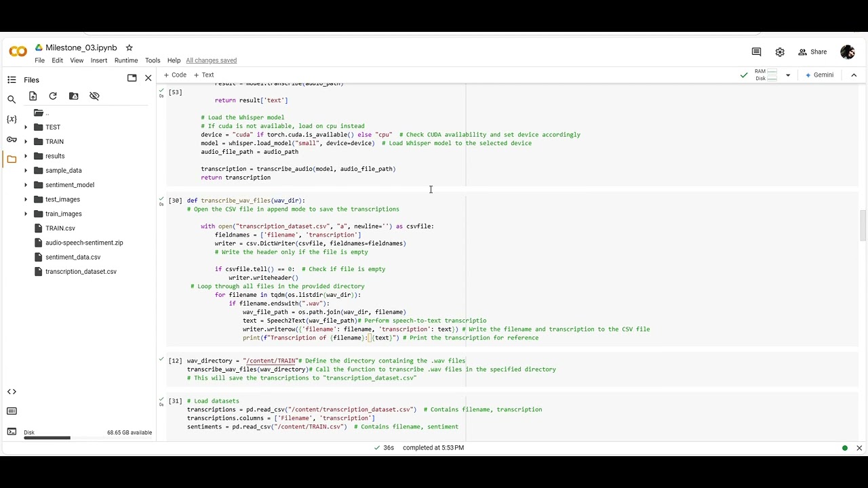Expand the TEST folder
Screen dimensions: 868x488
26,127
